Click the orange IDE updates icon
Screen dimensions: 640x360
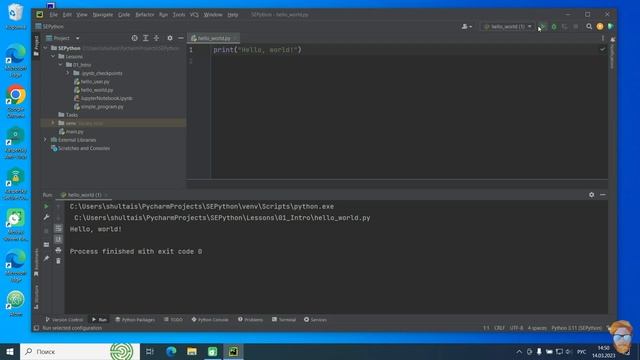(x=600, y=27)
